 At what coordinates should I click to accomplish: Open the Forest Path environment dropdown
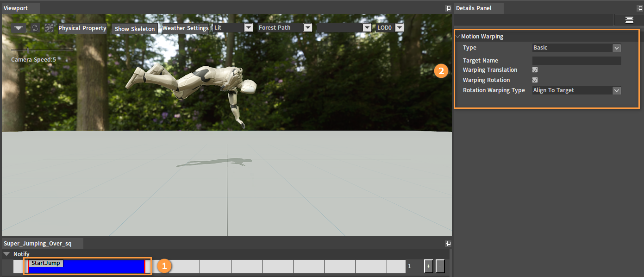[x=285, y=28]
